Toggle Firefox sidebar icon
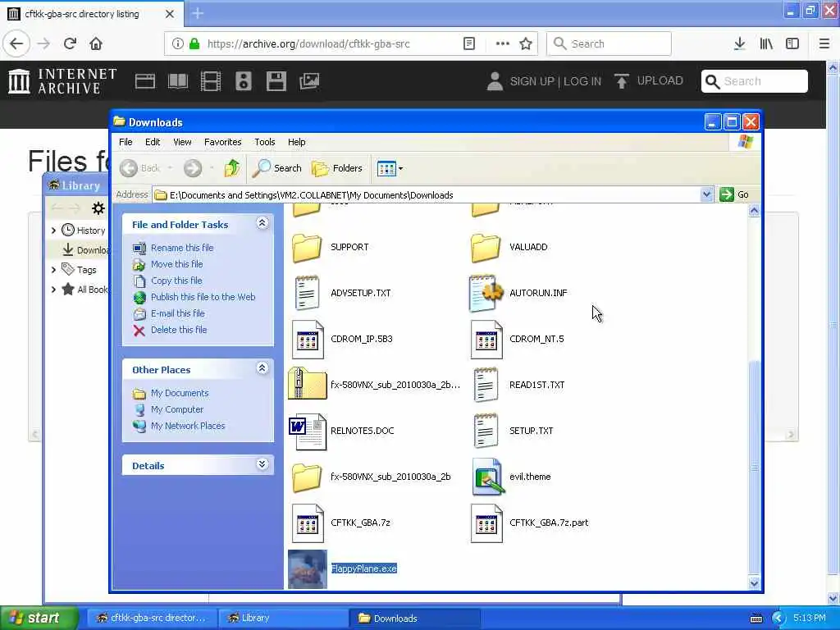 (792, 43)
